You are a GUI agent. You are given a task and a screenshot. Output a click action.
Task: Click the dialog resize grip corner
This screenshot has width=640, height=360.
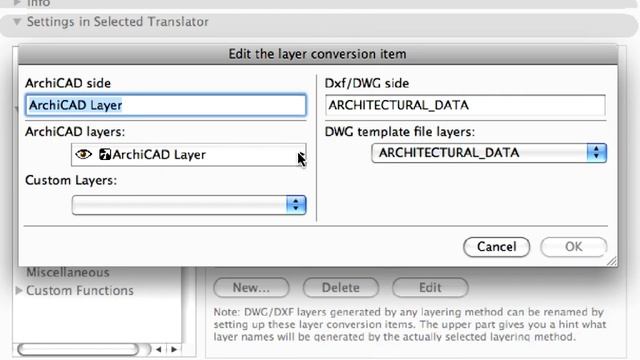pyautogui.click(x=611, y=261)
